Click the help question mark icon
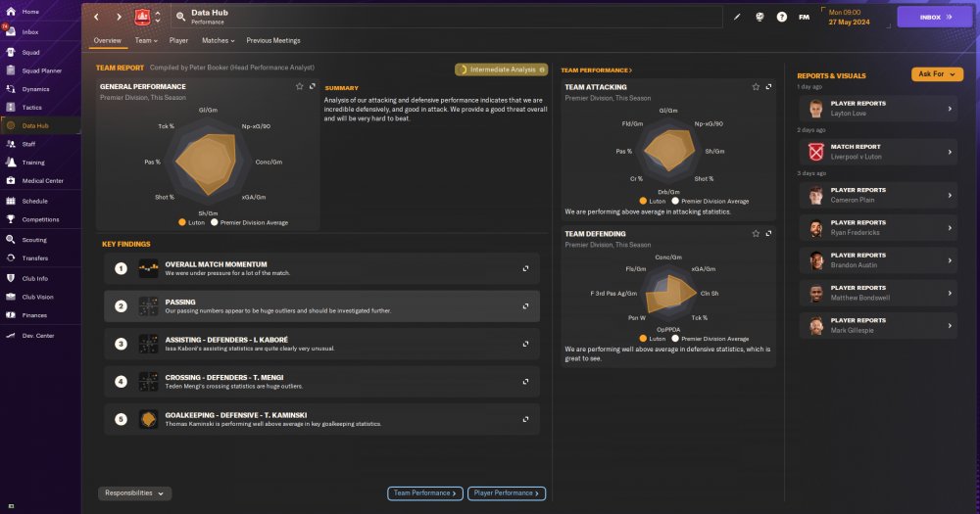The height and width of the screenshot is (514, 980). click(781, 17)
